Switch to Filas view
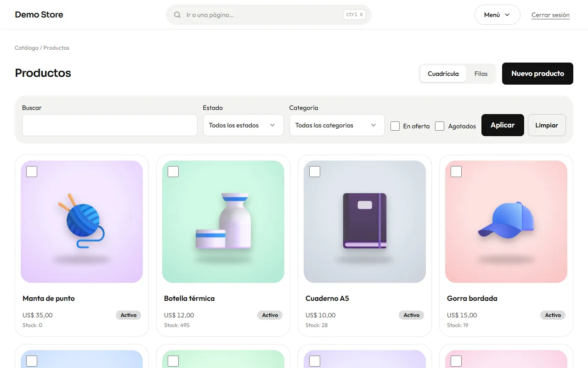 [481, 74]
